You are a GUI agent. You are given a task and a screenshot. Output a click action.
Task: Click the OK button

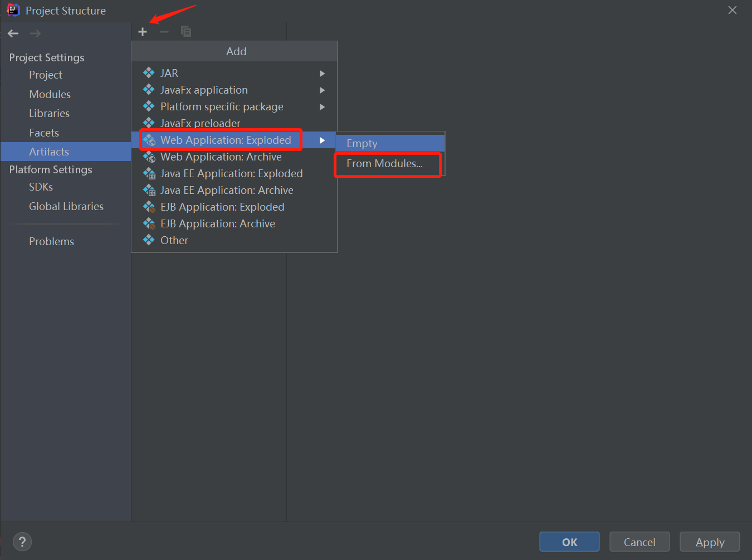569,542
